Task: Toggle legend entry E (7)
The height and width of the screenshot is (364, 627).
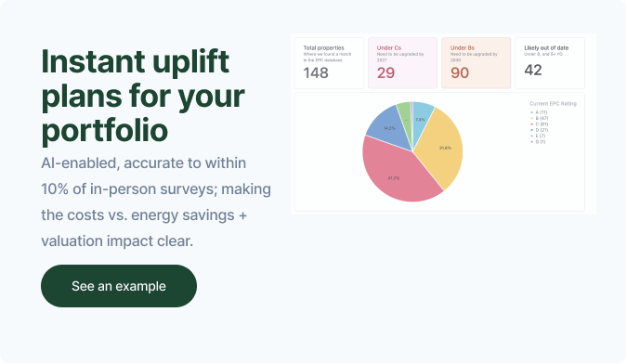Action: (538, 136)
